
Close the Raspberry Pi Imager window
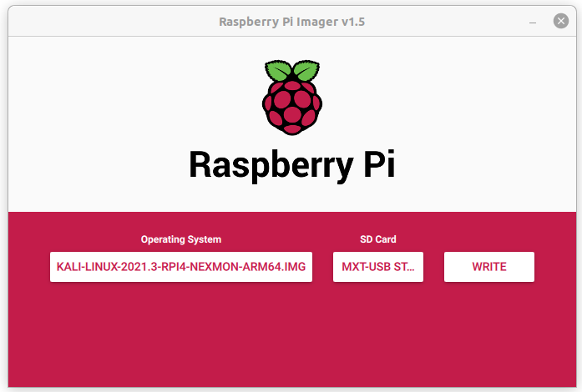click(561, 21)
